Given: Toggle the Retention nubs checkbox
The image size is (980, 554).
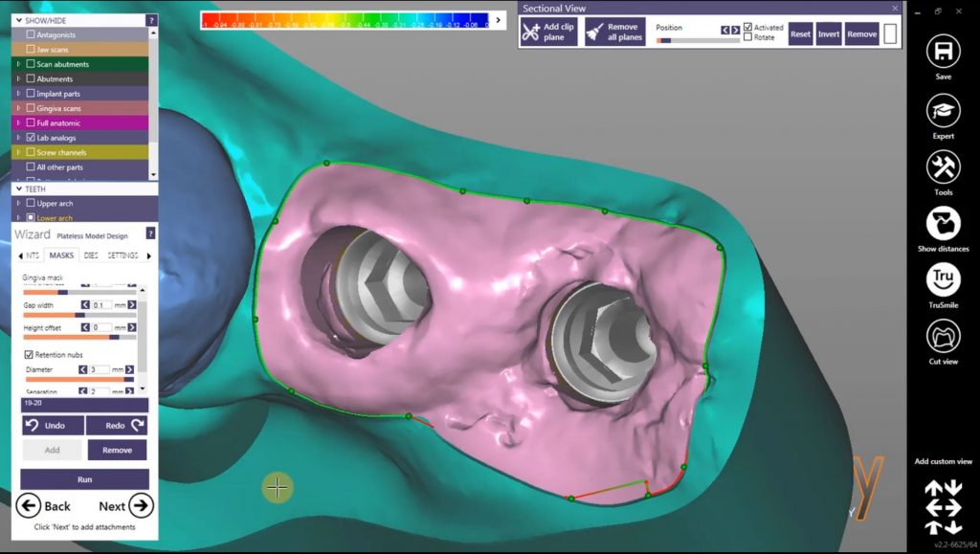Looking at the screenshot, I should [28, 354].
